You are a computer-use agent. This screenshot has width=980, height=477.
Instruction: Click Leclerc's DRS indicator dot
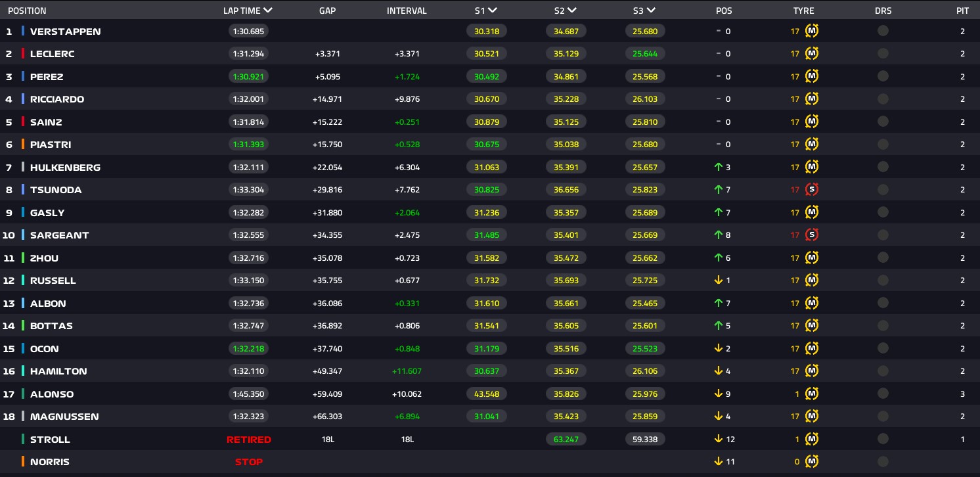[x=883, y=54]
